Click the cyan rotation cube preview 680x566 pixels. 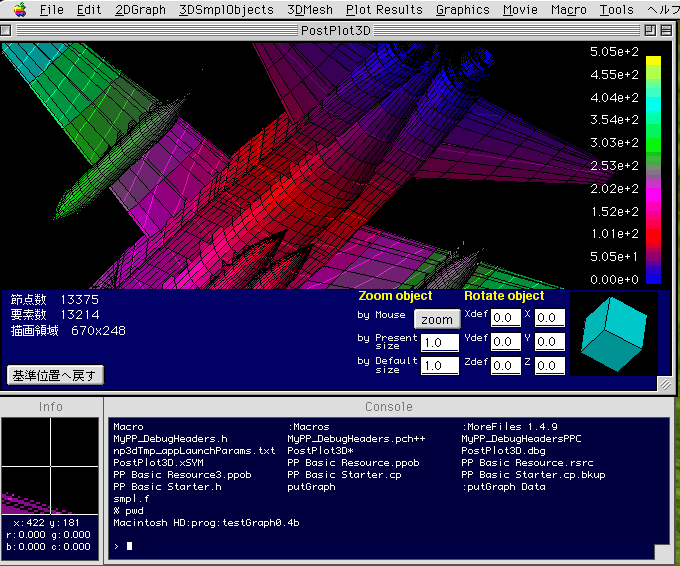[614, 334]
